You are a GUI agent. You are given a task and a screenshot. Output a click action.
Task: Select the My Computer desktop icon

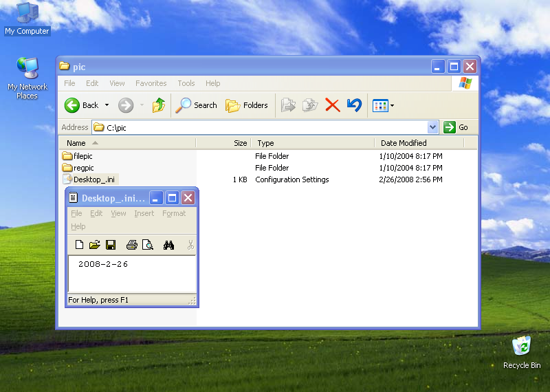pyautogui.click(x=27, y=19)
